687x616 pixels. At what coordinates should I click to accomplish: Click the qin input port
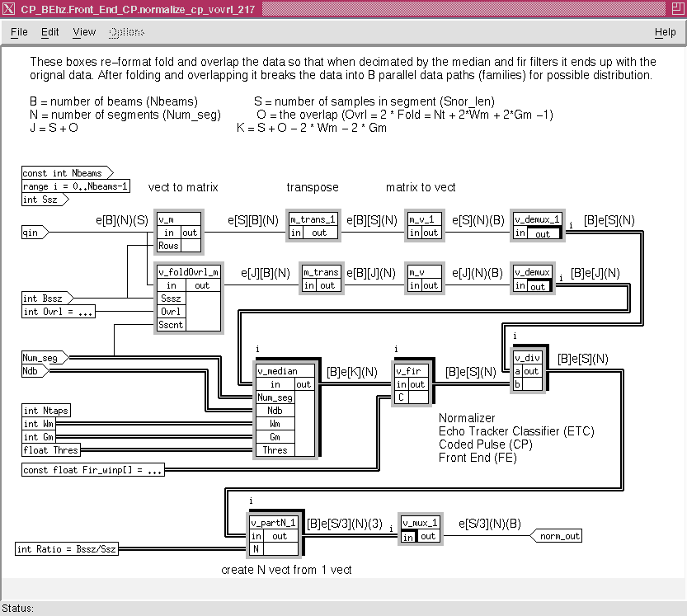(x=35, y=233)
